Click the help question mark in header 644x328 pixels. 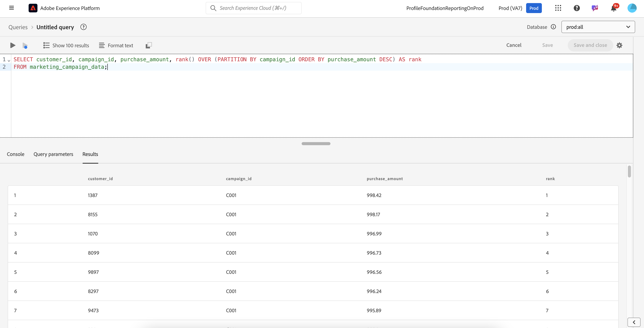click(x=576, y=8)
